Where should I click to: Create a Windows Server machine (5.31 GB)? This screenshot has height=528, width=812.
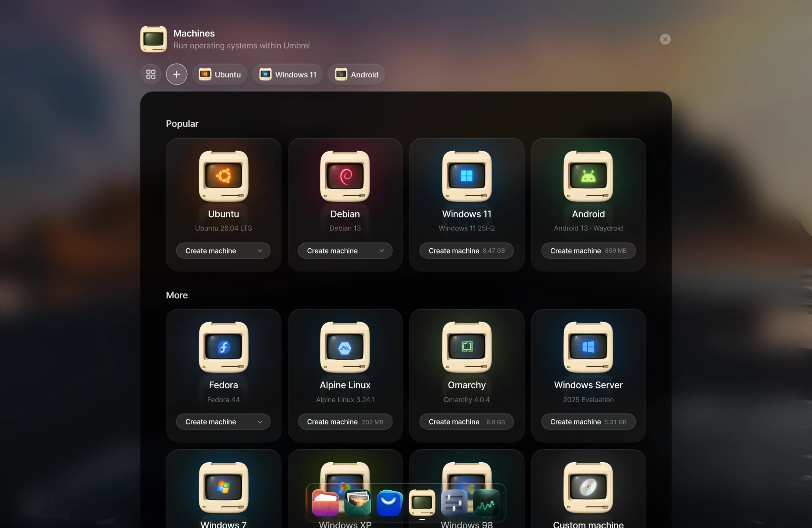588,422
